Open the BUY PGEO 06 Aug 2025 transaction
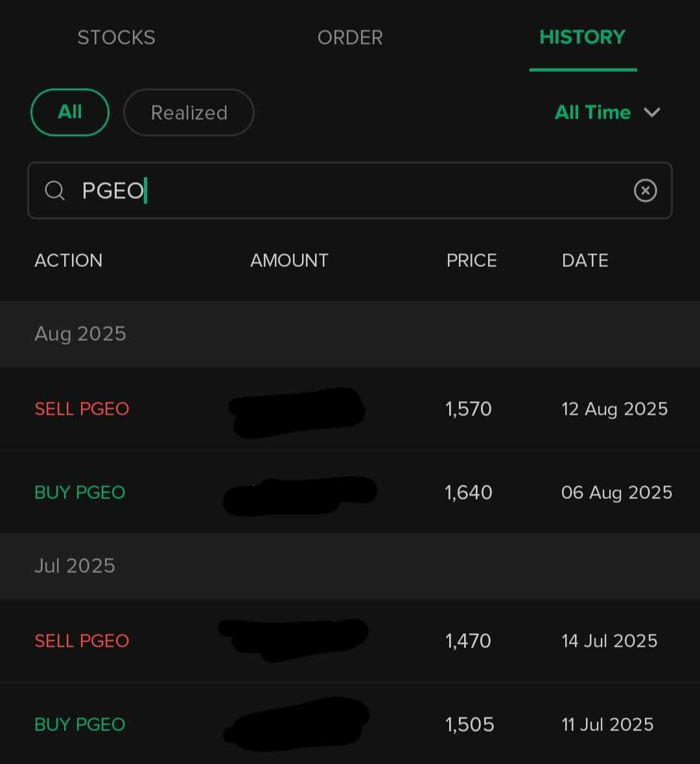This screenshot has width=700, height=764. coord(350,492)
